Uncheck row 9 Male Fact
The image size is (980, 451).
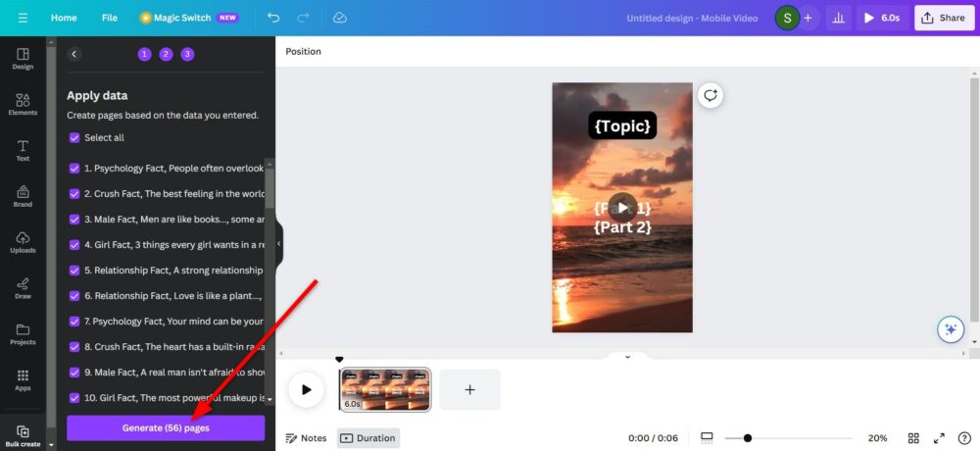pos(74,373)
